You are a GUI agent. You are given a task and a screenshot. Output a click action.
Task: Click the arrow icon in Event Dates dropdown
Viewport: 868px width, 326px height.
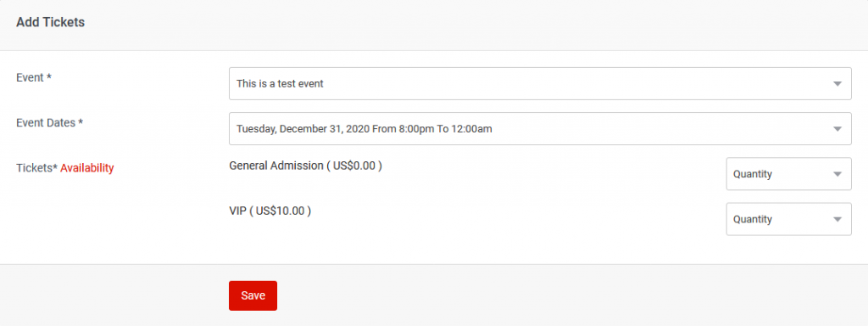click(837, 129)
